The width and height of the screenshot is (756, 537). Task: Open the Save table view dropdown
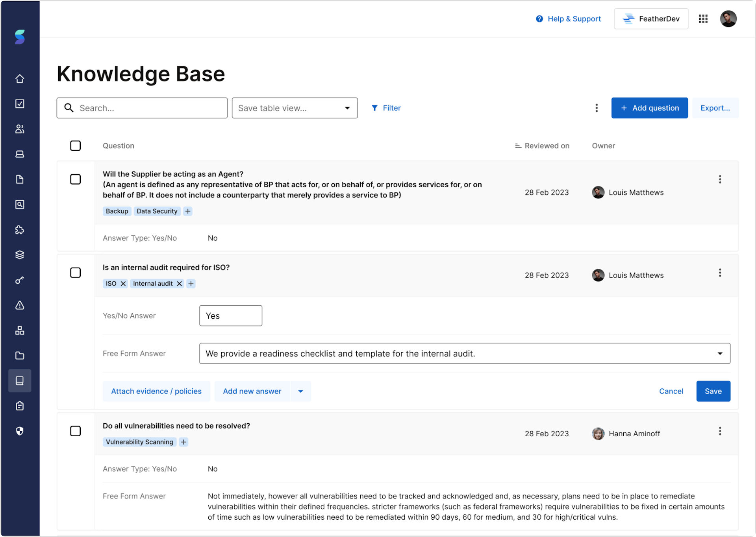(x=295, y=108)
